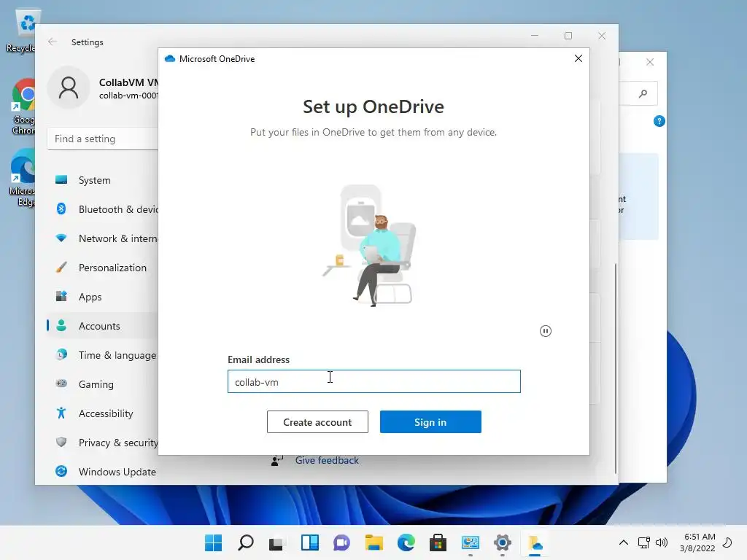
Task: Open Privacy & security settings category
Action: [x=102, y=443]
